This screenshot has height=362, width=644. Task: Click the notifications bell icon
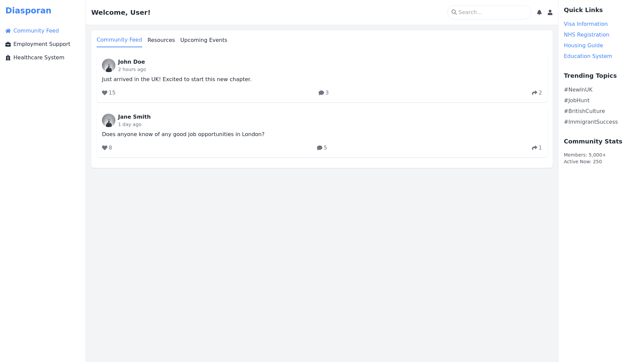point(539,12)
